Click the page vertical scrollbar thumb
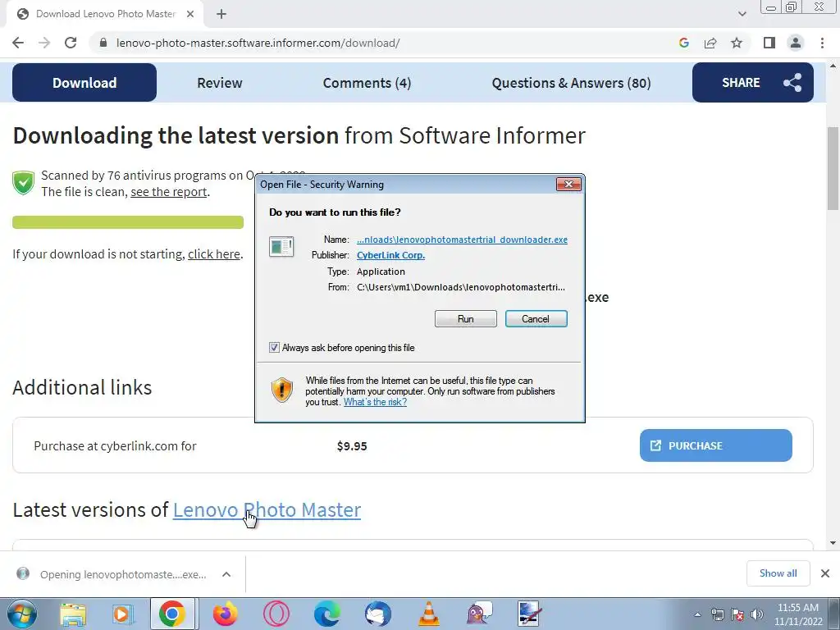Image resolution: width=840 pixels, height=630 pixels. [833, 169]
